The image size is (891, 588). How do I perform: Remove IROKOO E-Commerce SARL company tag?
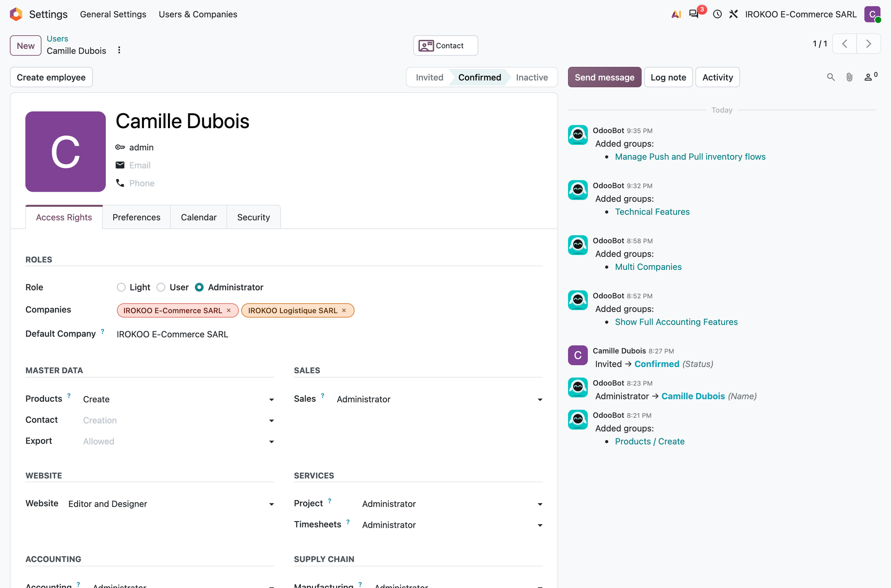229,310
